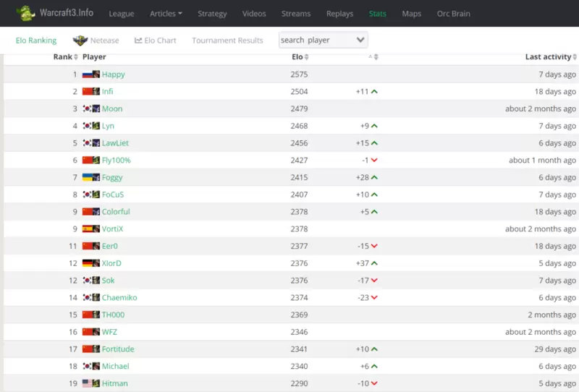Click the Netease emblem icon
Image resolution: width=579 pixels, height=392 pixels.
80,41
